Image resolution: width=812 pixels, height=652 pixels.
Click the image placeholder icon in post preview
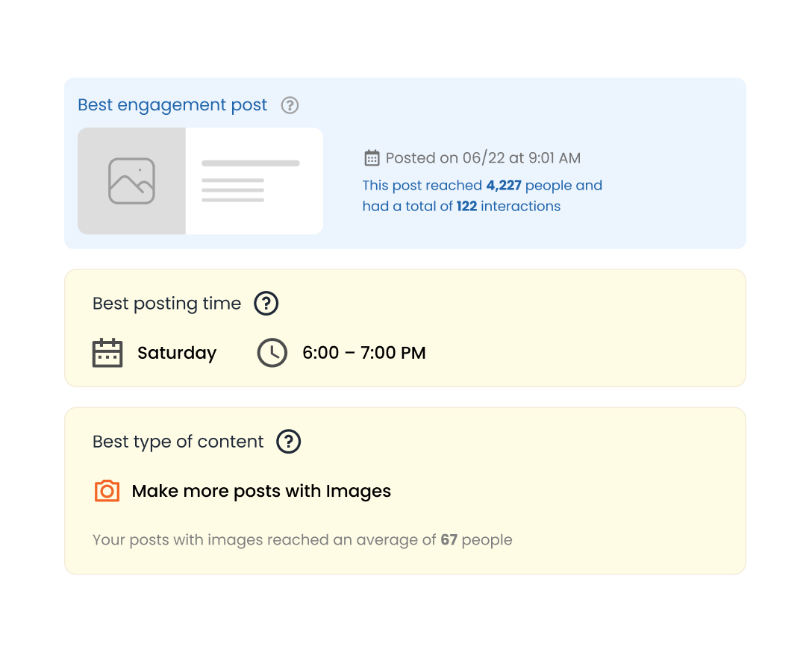coord(131,181)
